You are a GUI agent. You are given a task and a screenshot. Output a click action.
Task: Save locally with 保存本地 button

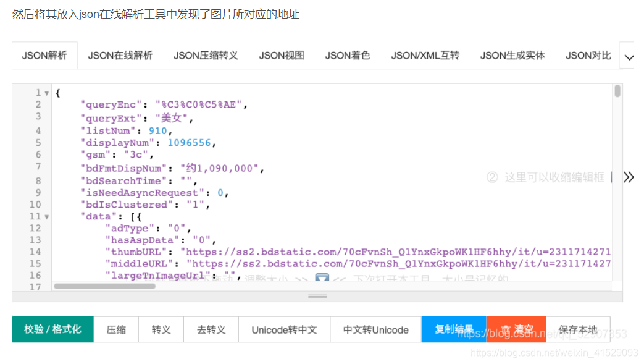tap(578, 329)
